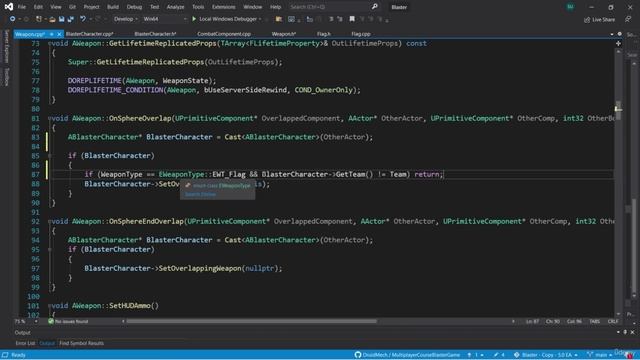The height and width of the screenshot is (360, 640).
Task: Click the GitHub DruidMech repository status item
Action: 407,355
